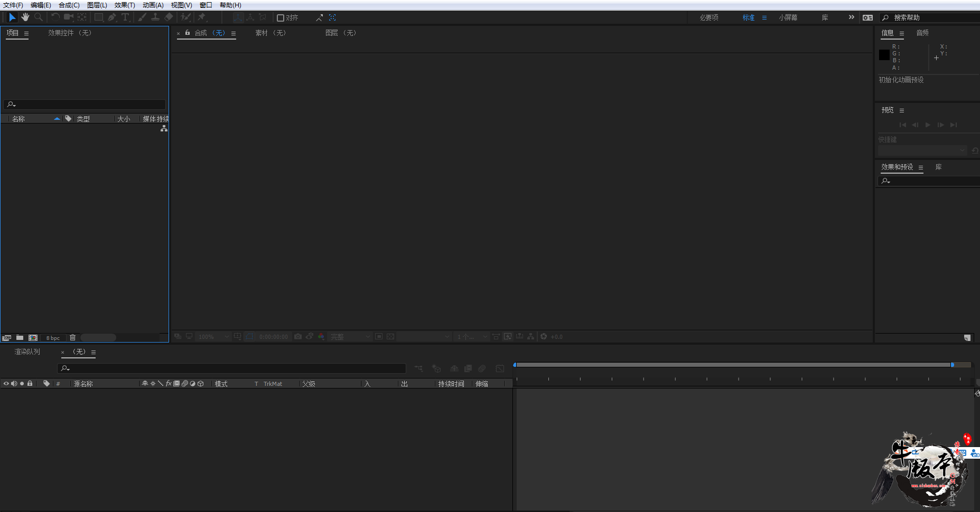The image size is (980, 512).
Task: Open the 信息 panel menu
Action: pos(902,33)
